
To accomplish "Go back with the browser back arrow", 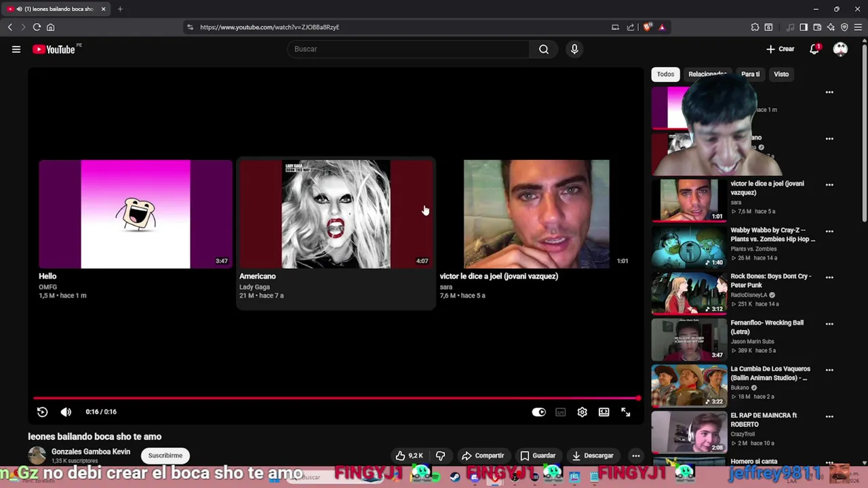I will click(x=9, y=27).
